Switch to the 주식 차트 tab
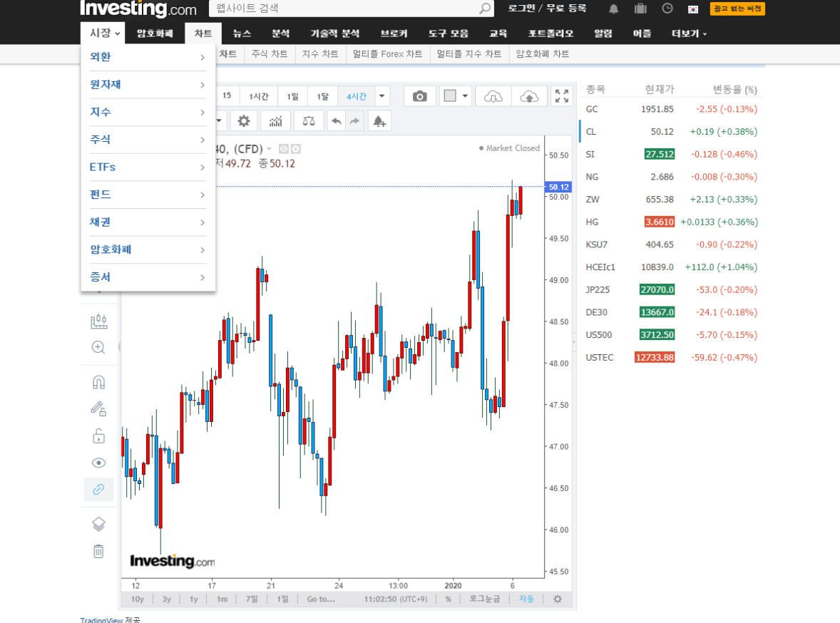 [270, 53]
